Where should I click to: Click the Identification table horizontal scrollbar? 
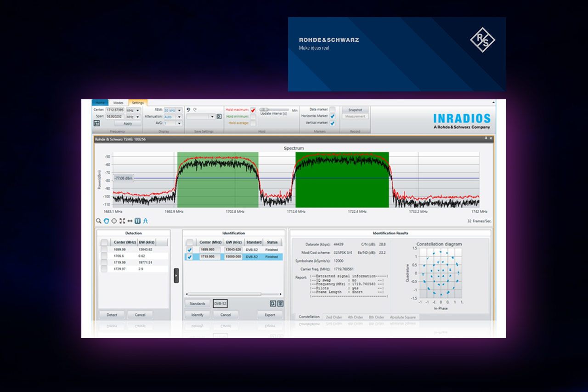click(x=233, y=294)
